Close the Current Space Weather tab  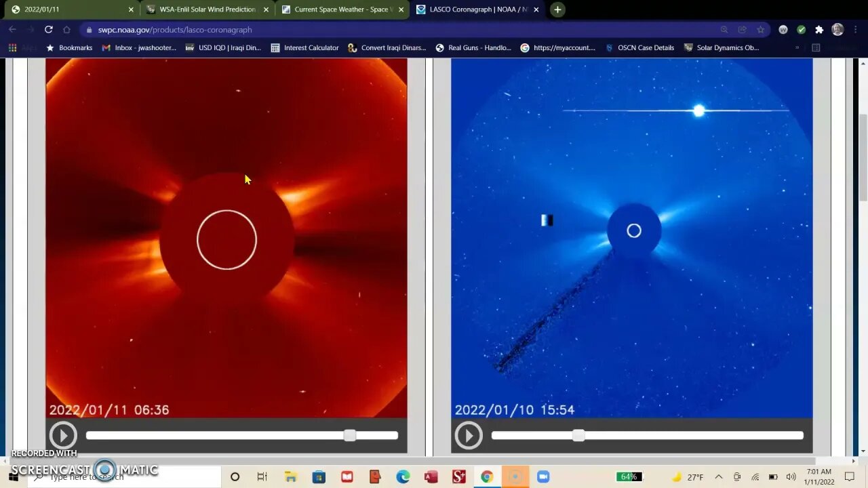[401, 9]
